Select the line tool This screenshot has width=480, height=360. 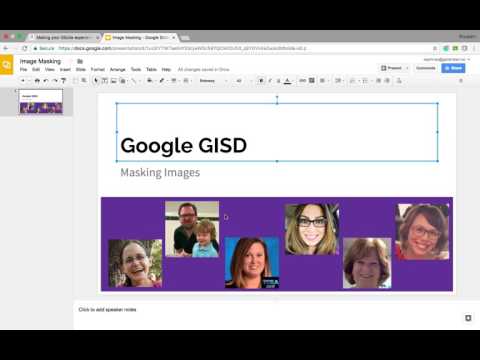[133, 81]
